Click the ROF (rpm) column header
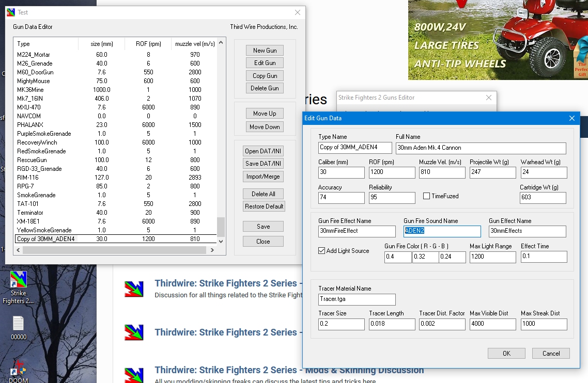Image resolution: width=588 pixels, height=383 pixels. tap(148, 44)
